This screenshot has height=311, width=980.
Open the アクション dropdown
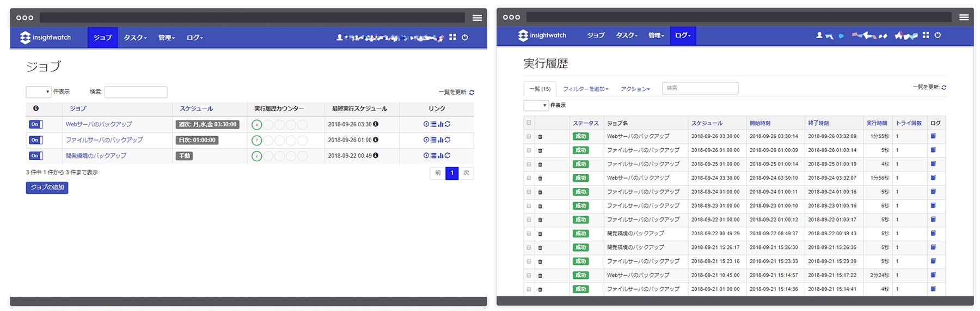point(635,89)
